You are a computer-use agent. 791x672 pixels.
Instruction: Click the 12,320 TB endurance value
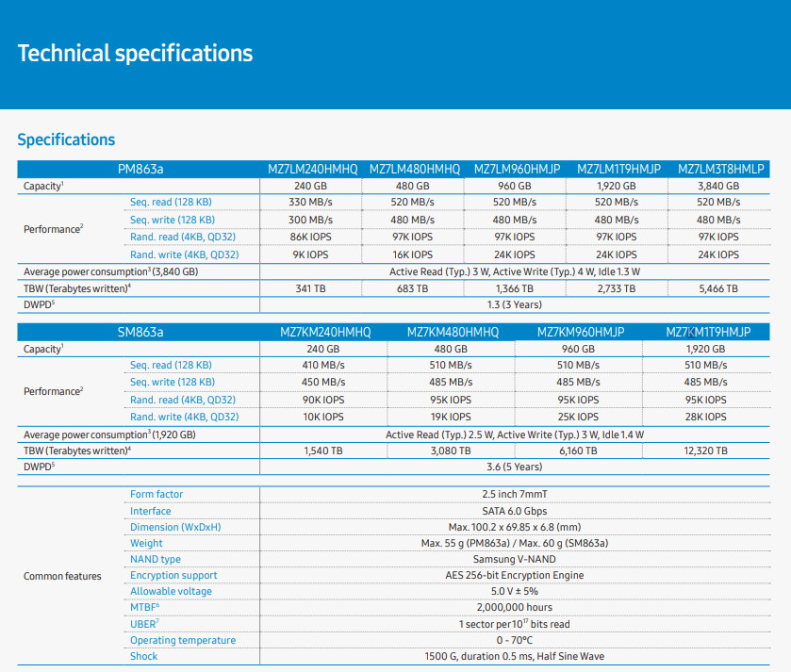(705, 451)
